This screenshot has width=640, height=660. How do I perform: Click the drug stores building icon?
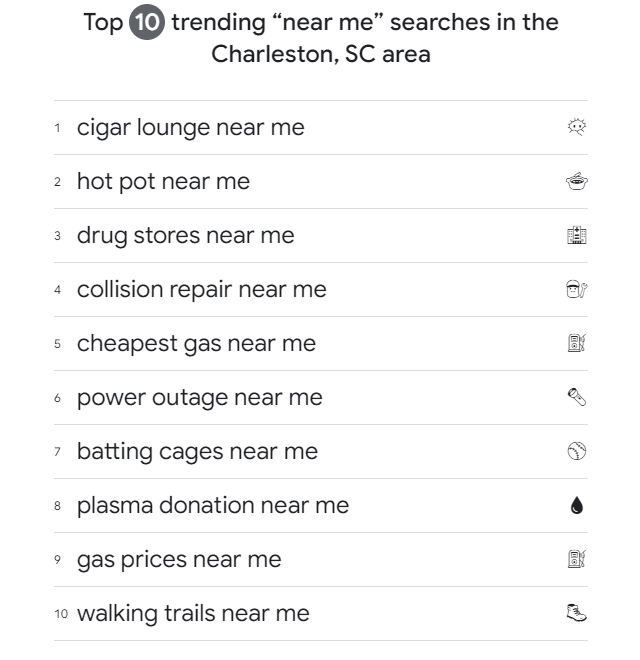576,235
